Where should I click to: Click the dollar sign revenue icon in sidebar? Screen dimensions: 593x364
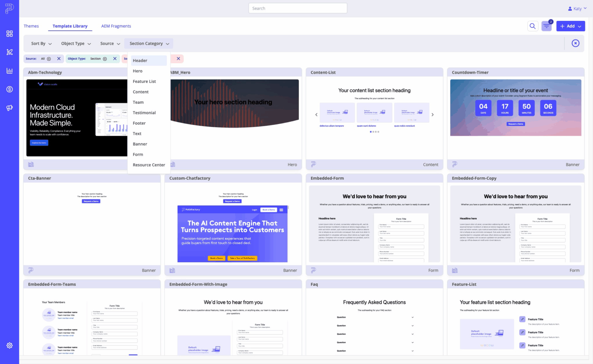click(x=9, y=89)
